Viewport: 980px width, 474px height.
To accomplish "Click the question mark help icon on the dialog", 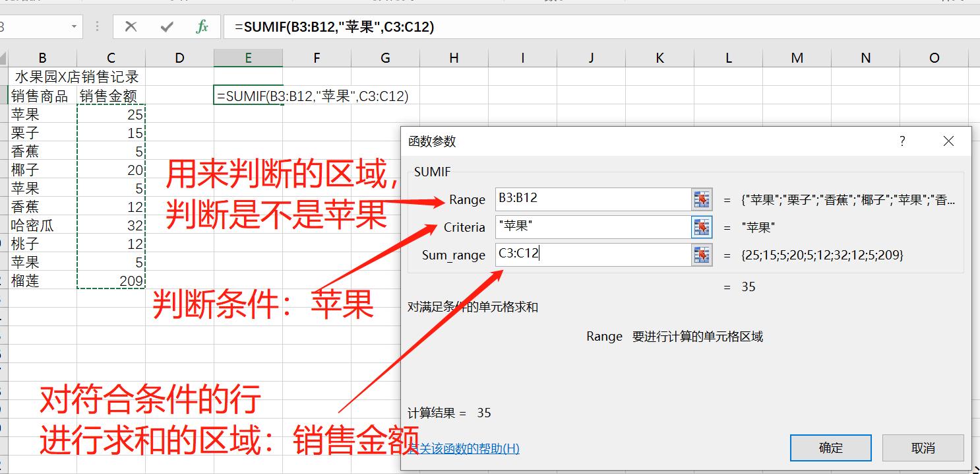I will click(902, 141).
